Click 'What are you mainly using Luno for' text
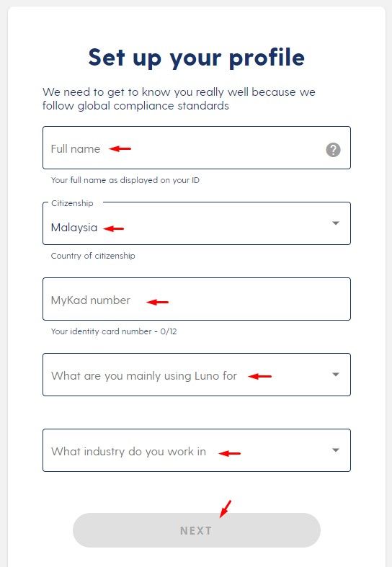 pos(144,375)
